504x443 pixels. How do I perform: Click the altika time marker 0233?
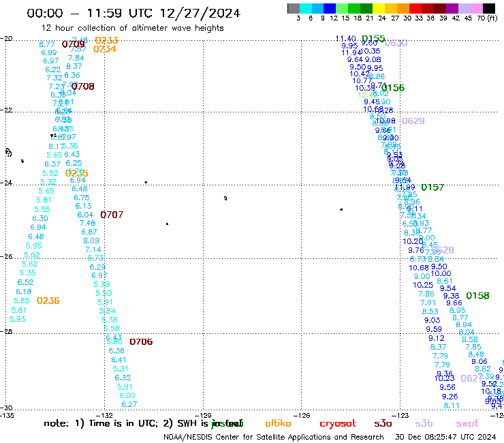pyautogui.click(x=106, y=40)
